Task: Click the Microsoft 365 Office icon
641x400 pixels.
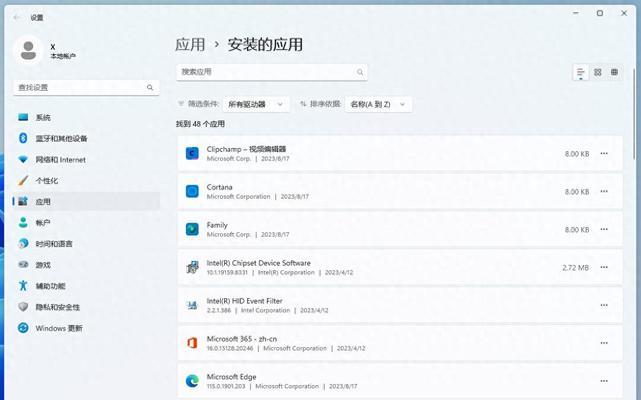Action: pos(192,343)
